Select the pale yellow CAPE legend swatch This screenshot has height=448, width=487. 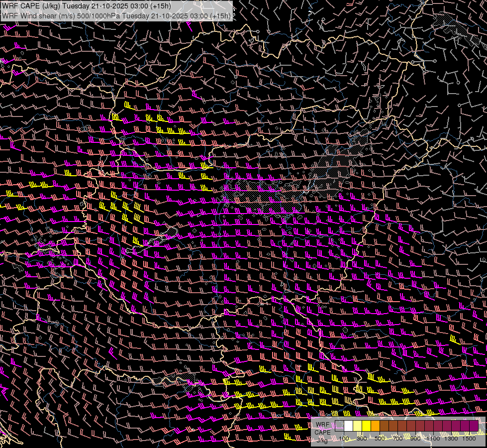point(358,426)
